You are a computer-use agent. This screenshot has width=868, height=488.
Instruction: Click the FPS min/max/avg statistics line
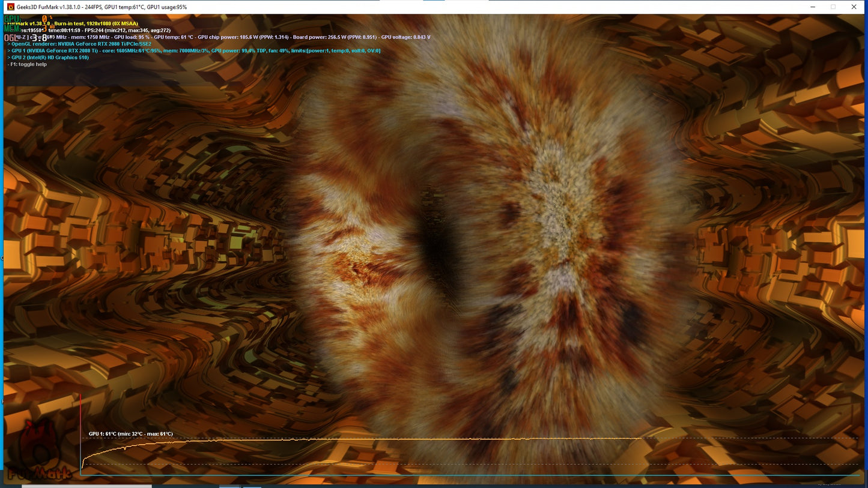pos(120,30)
